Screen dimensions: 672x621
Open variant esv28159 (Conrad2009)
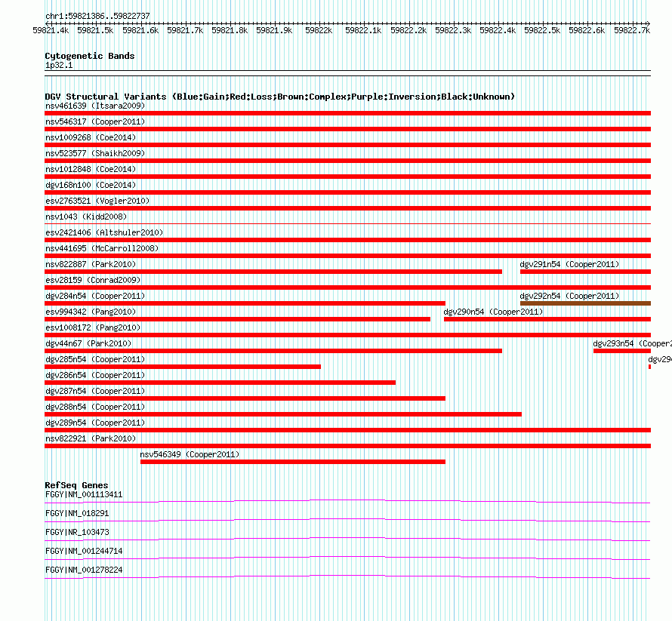click(93, 280)
